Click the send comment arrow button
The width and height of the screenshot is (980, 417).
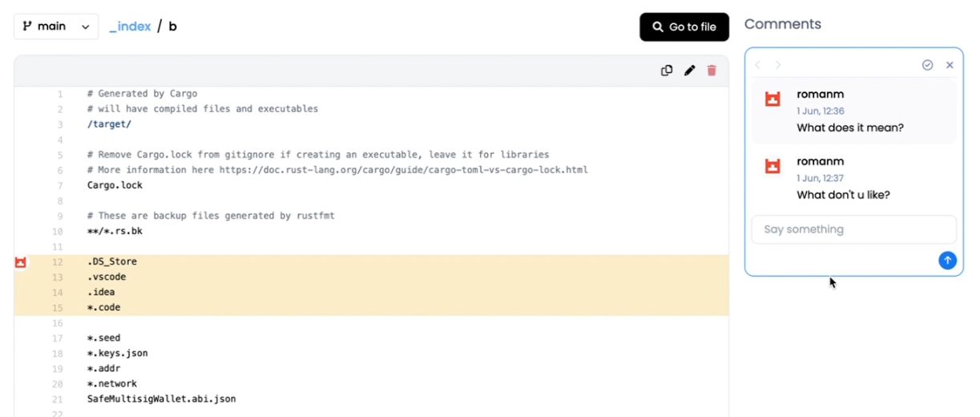coord(947,260)
